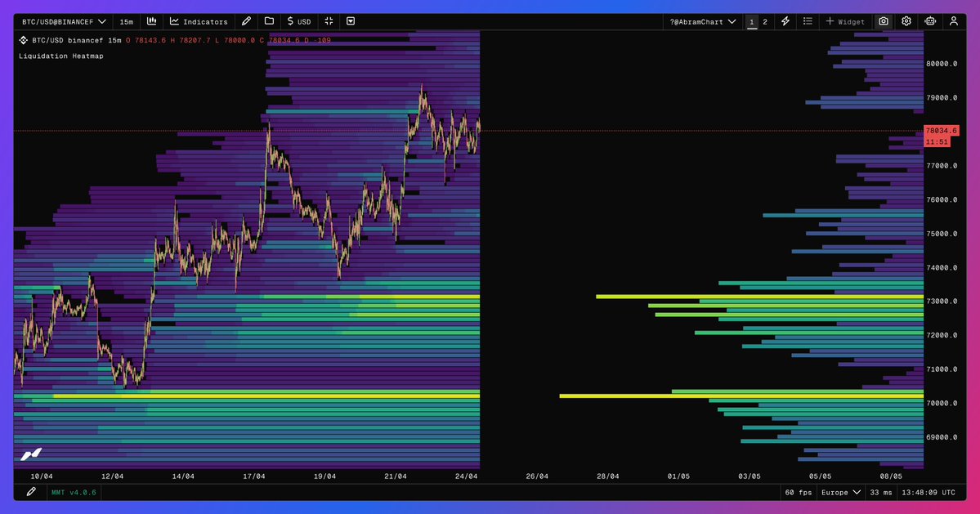
Task: Open the boxed down-arrow menu icon
Action: pos(351,21)
